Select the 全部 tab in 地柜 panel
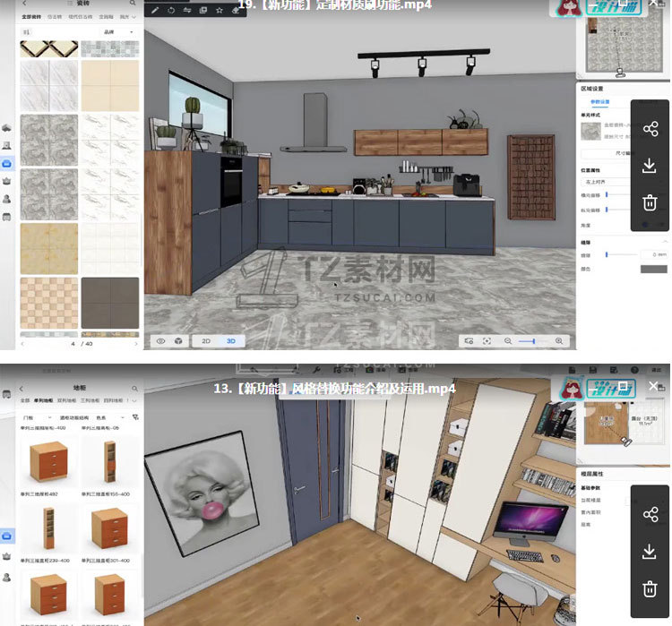The width and height of the screenshot is (672, 626). [25, 400]
